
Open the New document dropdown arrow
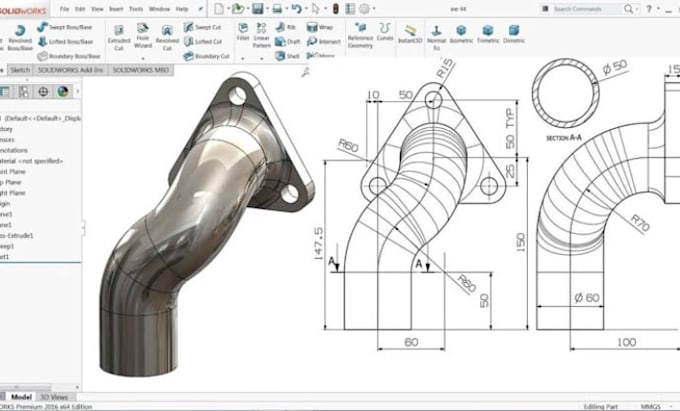228,9
